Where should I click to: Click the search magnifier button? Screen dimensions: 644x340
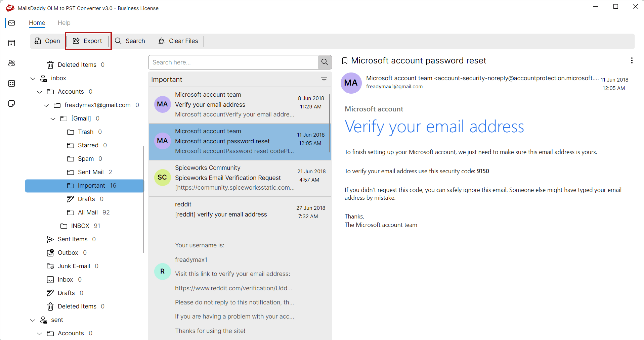coord(325,62)
